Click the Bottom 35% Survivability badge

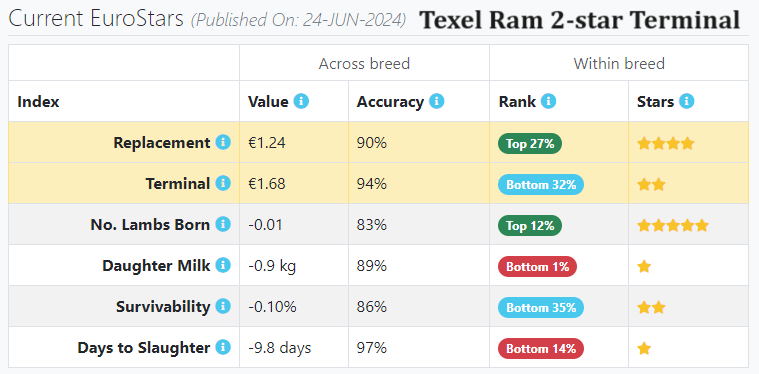click(x=541, y=308)
